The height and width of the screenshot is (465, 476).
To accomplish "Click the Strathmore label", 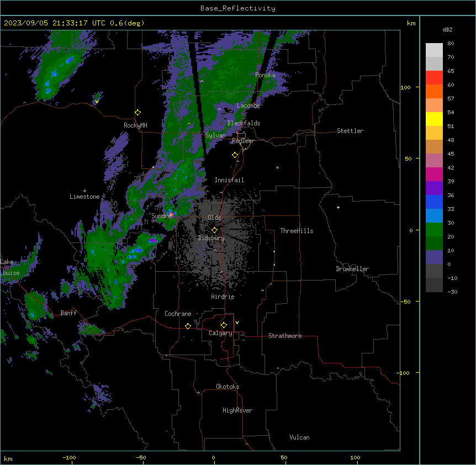I will click(x=285, y=336).
